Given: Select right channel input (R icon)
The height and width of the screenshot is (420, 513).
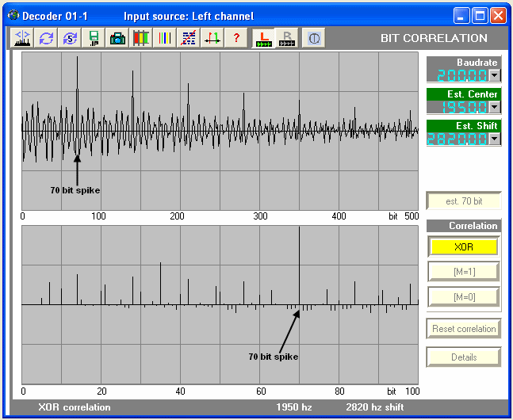Looking at the screenshot, I should [x=287, y=37].
